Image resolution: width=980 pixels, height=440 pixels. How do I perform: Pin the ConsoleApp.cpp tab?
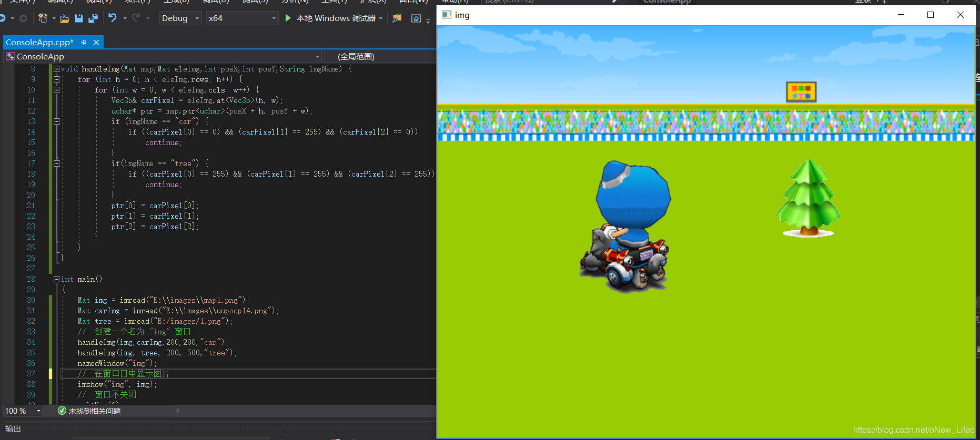click(x=84, y=42)
